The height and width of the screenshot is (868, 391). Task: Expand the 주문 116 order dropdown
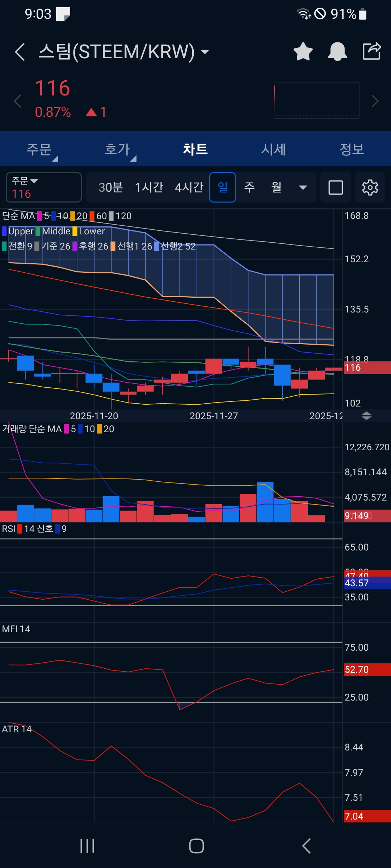pyautogui.click(x=44, y=187)
